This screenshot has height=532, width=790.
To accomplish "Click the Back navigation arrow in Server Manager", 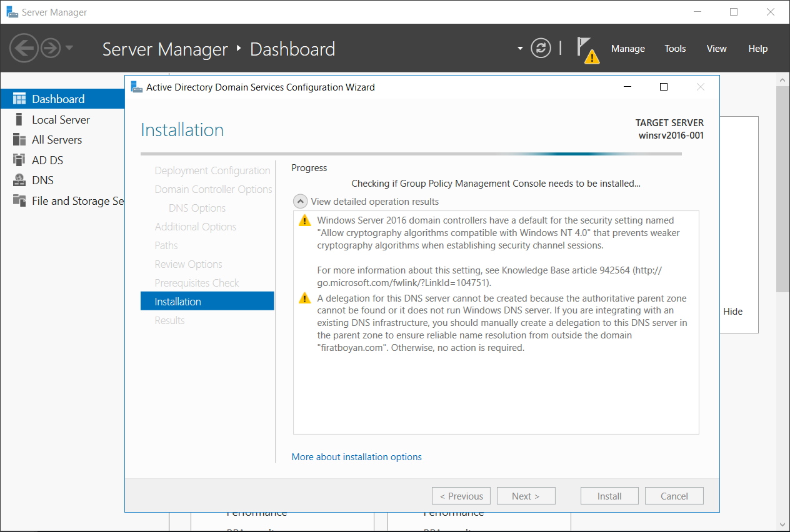I will (24, 48).
